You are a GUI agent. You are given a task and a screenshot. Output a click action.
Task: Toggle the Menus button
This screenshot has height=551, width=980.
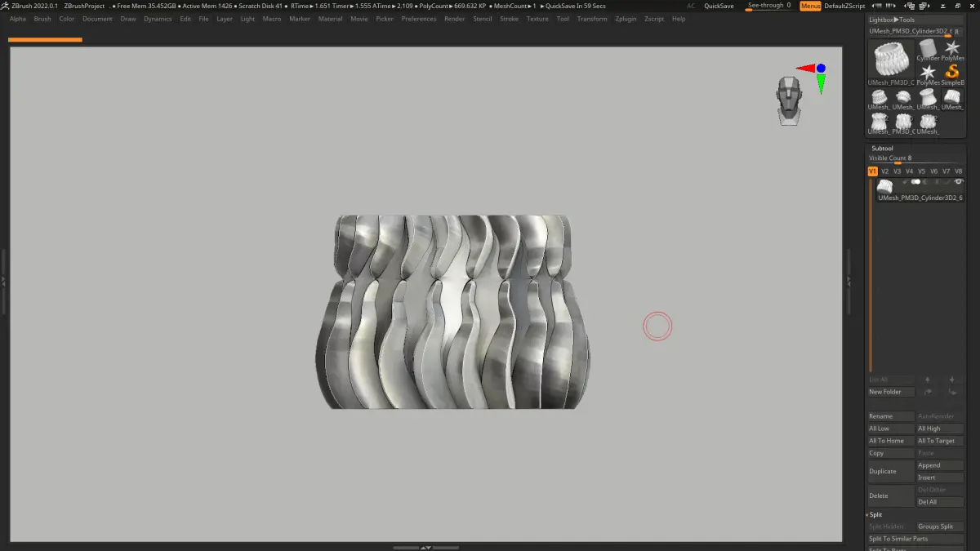(x=810, y=6)
